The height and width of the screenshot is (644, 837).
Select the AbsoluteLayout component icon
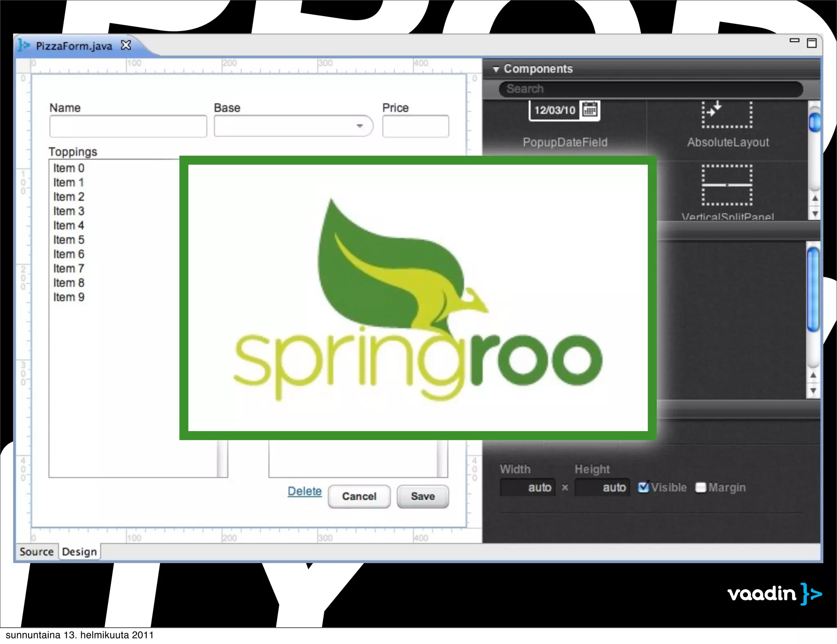[x=727, y=114]
